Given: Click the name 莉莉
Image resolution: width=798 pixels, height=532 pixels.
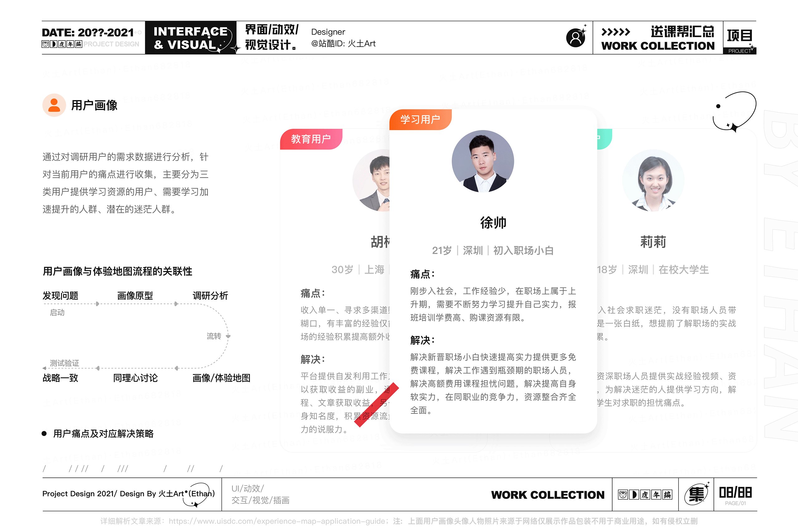Looking at the screenshot, I should (653, 242).
